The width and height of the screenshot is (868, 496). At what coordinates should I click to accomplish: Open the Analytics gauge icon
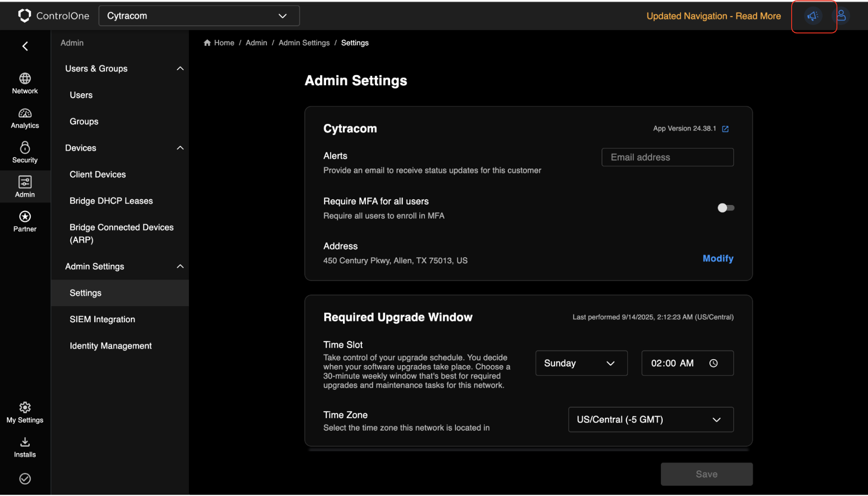click(25, 113)
